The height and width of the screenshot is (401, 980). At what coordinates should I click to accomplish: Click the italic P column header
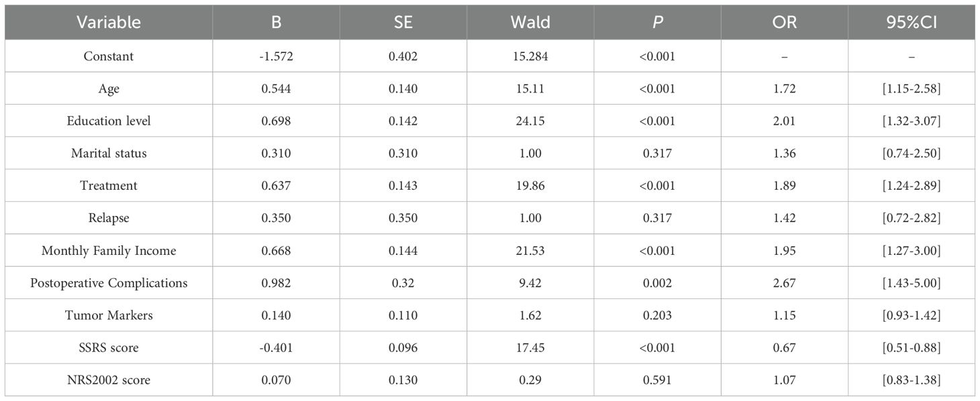tap(657, 22)
